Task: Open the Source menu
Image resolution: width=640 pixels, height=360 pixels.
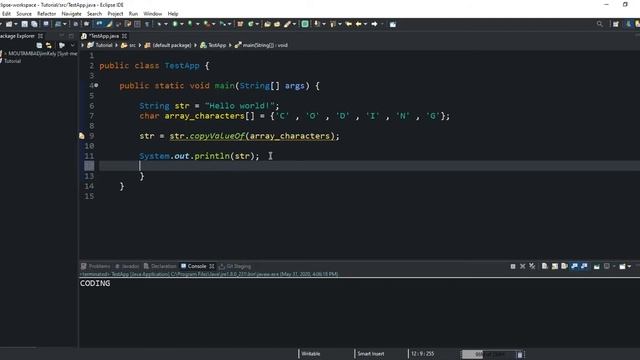Action: pos(24,14)
